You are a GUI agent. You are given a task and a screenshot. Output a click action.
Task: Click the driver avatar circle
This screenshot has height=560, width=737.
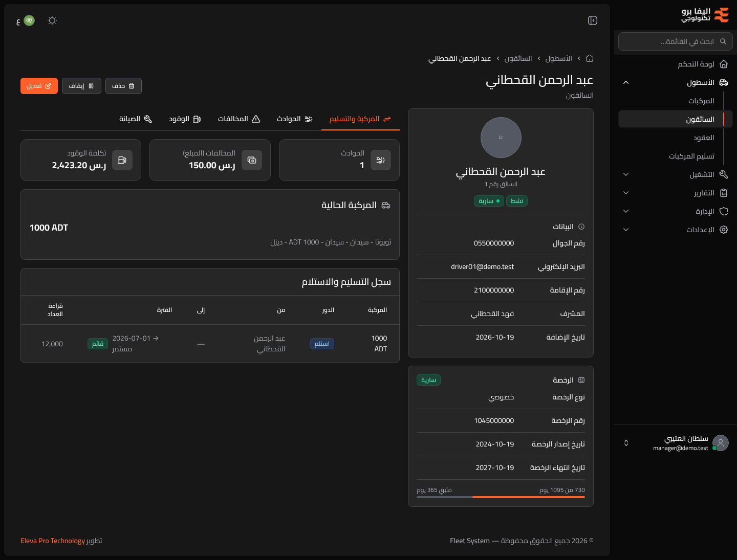pyautogui.click(x=501, y=138)
